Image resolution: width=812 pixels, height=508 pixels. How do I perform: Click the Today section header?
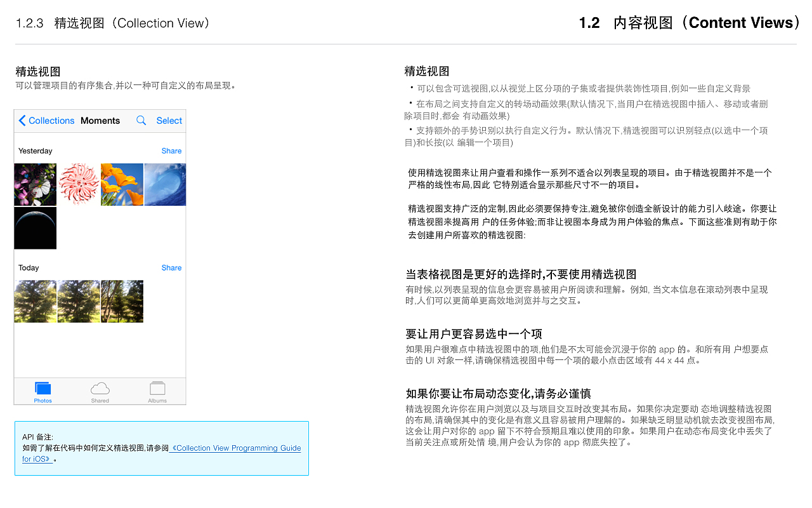click(x=29, y=268)
